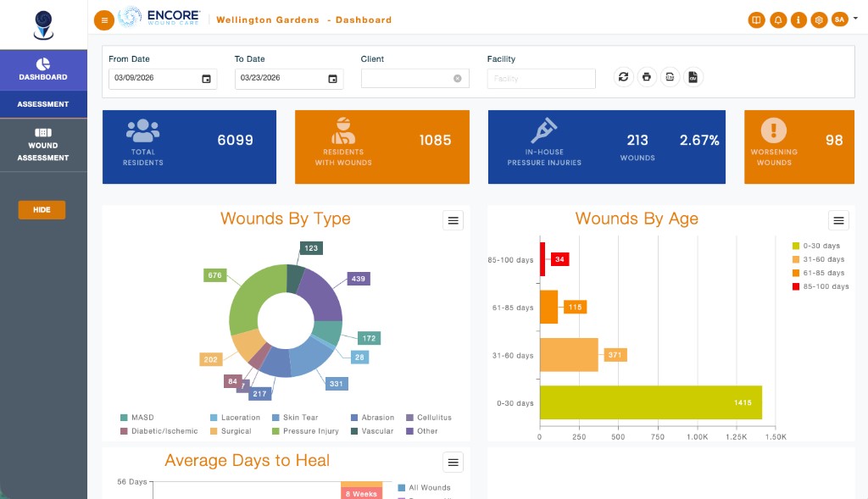Click the Total Residents people icon
Viewport: 868px width, 499px height.
142,131
